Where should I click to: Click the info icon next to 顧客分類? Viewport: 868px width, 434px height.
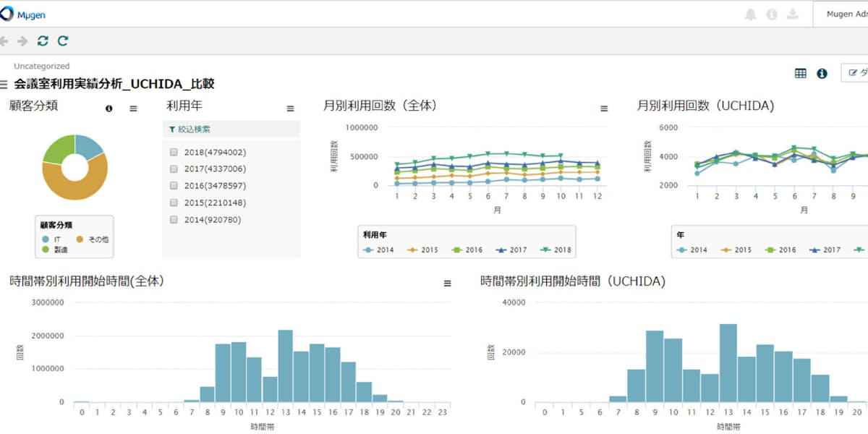pos(109,109)
